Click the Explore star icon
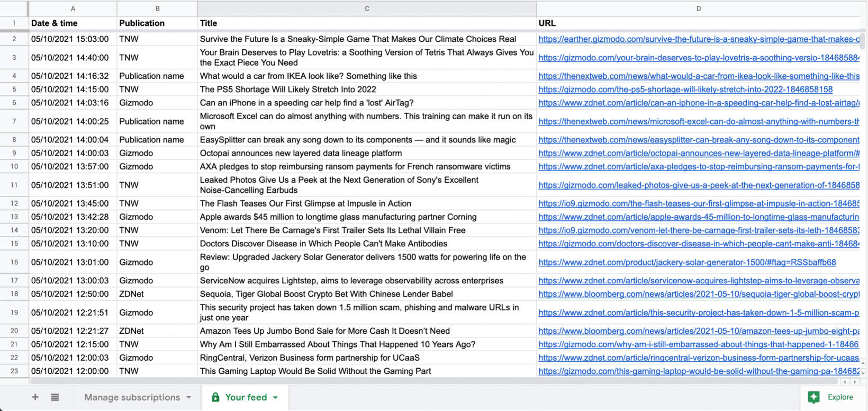 [x=814, y=397]
